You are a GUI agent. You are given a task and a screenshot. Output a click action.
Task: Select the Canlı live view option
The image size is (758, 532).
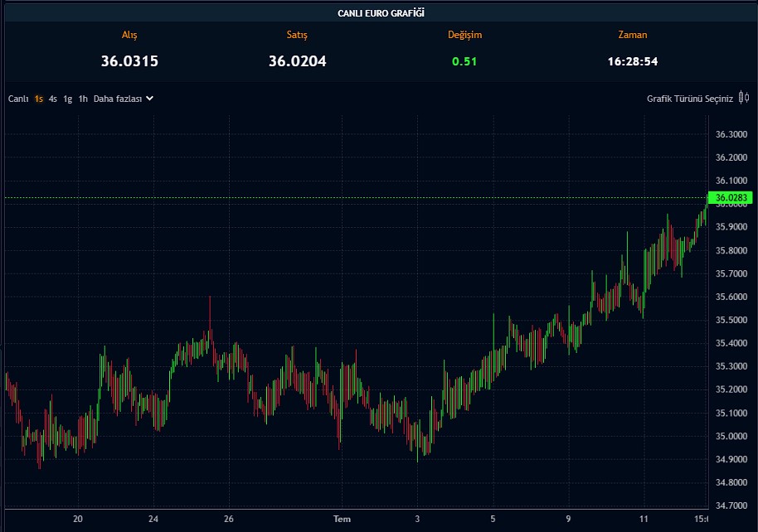pos(18,99)
